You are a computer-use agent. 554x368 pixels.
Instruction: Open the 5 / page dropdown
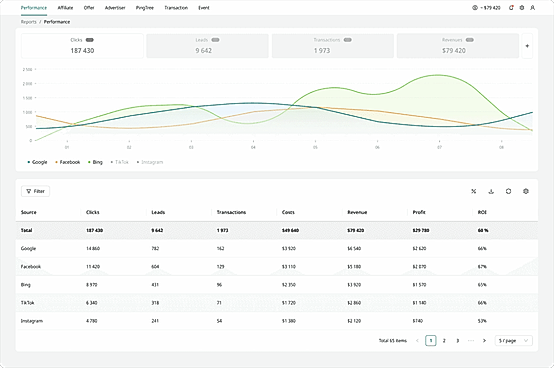[514, 341]
